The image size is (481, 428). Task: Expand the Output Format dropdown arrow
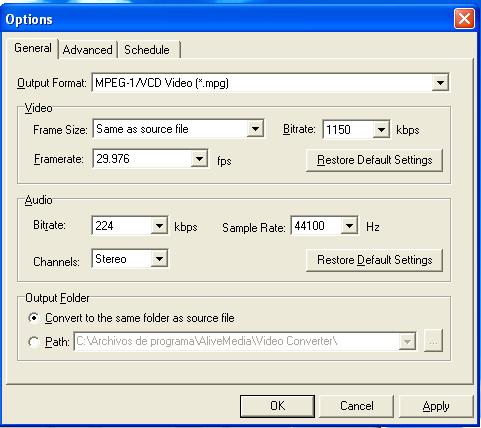pyautogui.click(x=440, y=83)
